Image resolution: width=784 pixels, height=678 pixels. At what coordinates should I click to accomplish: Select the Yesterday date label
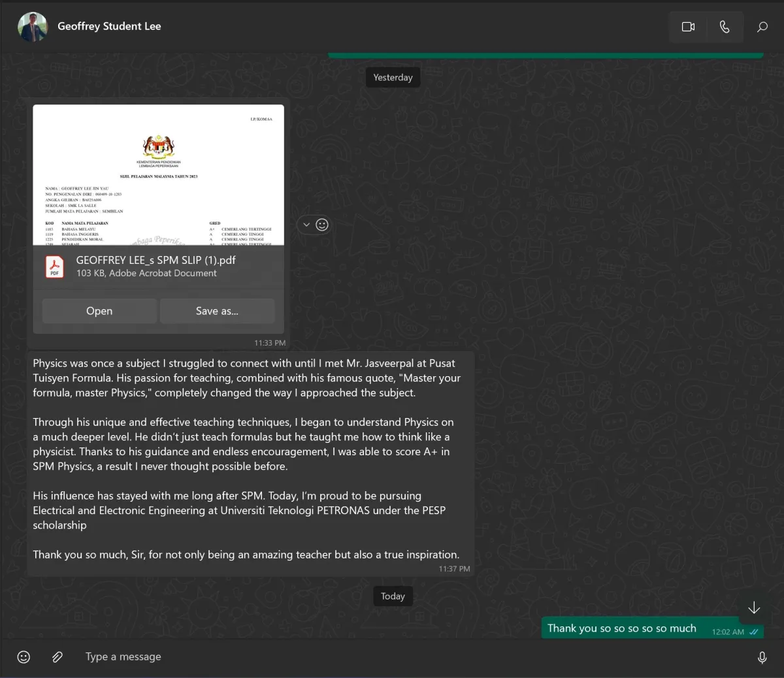[393, 77]
